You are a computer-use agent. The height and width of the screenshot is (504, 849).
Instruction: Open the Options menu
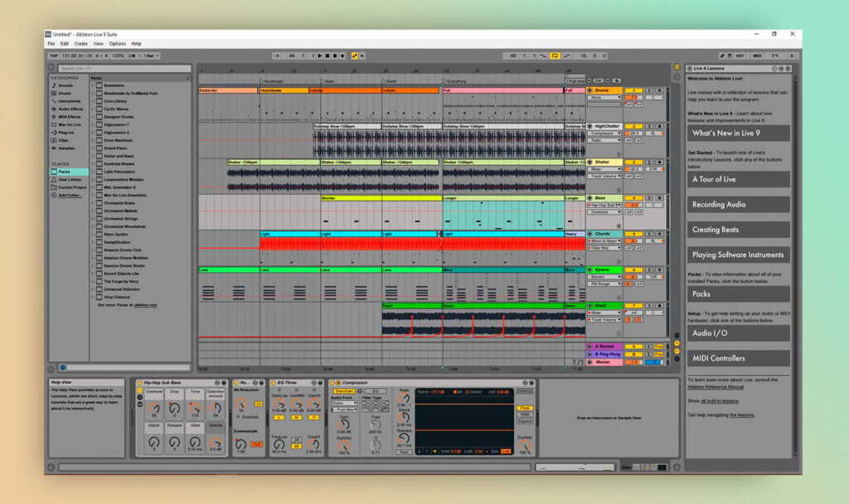coord(118,44)
